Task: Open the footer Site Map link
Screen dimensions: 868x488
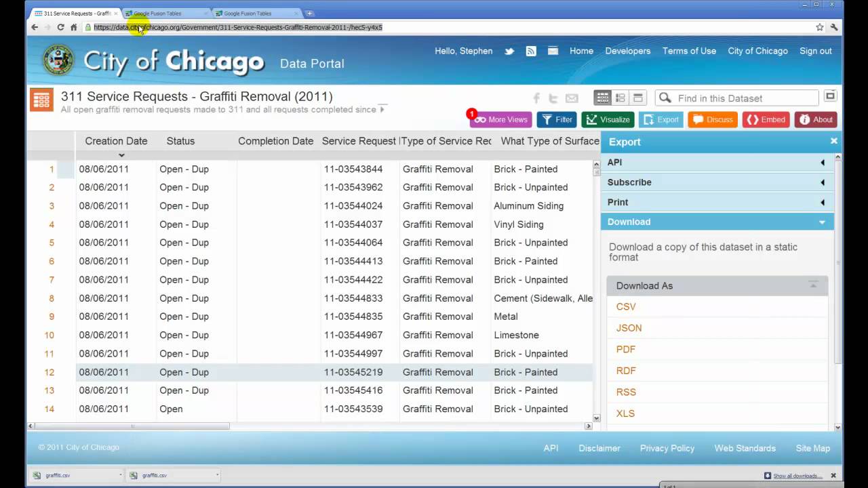Action: tap(813, 448)
